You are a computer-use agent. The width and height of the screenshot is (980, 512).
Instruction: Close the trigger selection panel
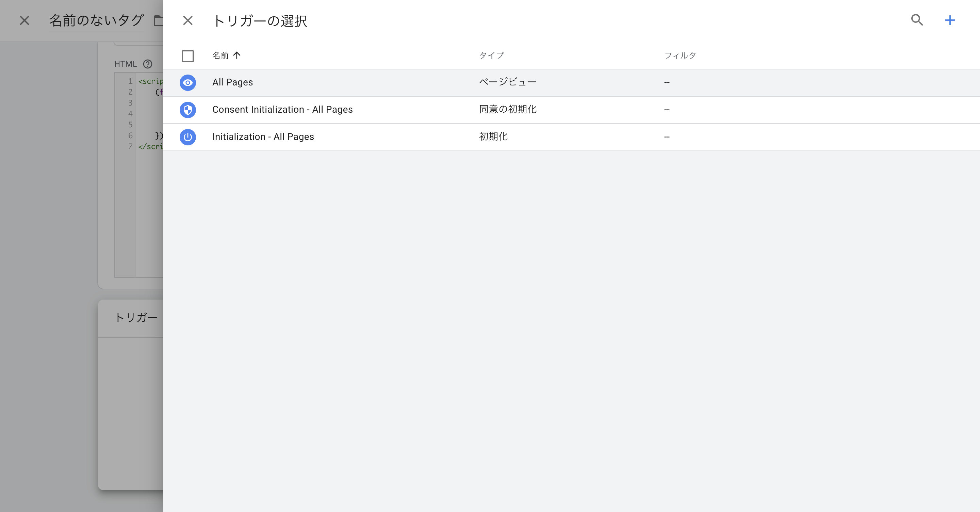(x=187, y=20)
